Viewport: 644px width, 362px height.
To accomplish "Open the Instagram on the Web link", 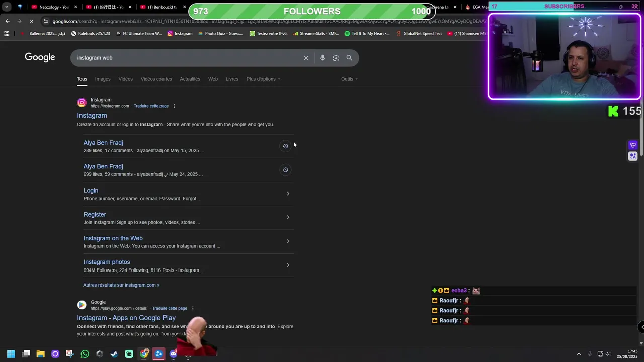I will point(113,238).
